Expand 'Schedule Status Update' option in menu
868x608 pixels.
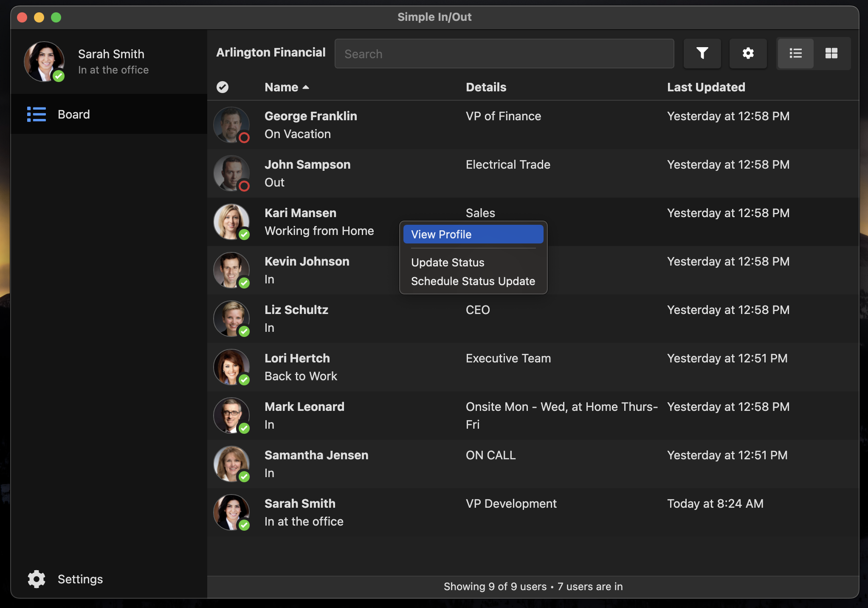(x=473, y=280)
